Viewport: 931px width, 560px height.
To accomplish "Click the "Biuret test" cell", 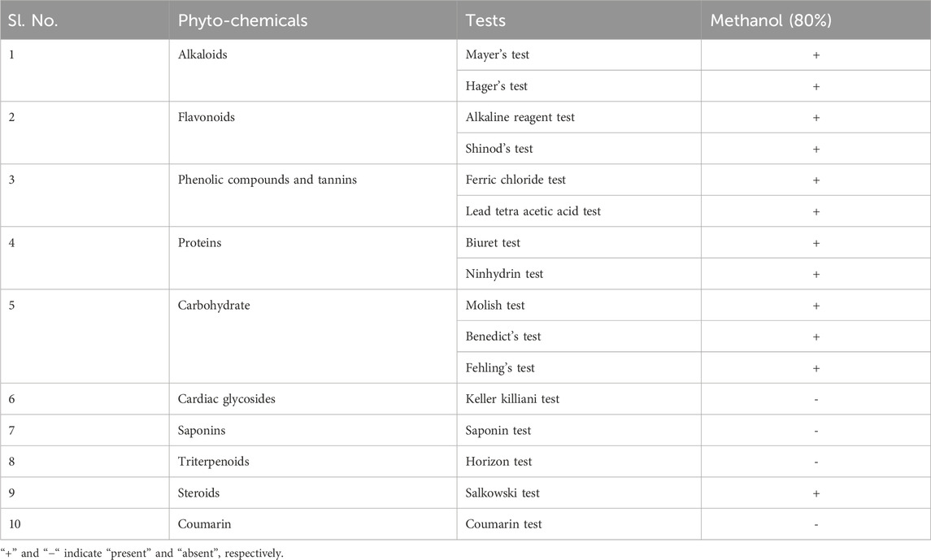I will pyautogui.click(x=493, y=242).
